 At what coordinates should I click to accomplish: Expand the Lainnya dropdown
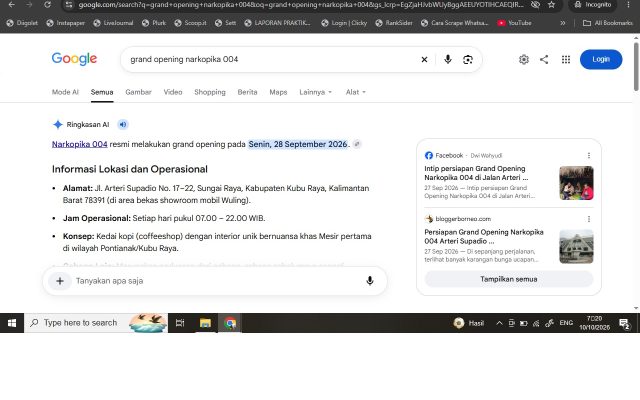click(x=316, y=92)
